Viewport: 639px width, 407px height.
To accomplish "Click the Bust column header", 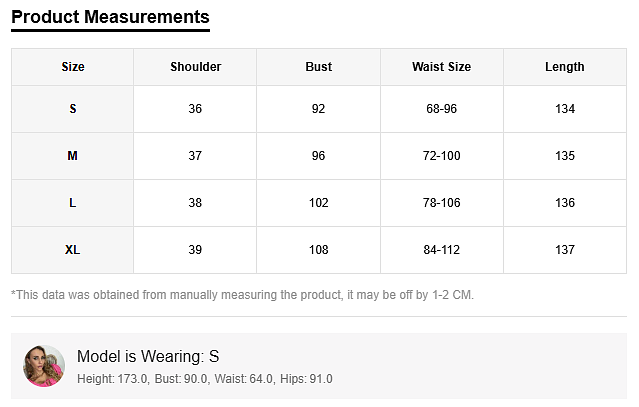I will click(x=318, y=67).
